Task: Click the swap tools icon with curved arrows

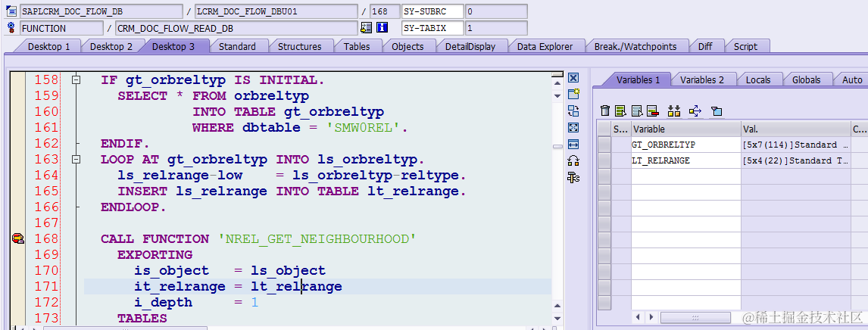Action: coord(573,161)
